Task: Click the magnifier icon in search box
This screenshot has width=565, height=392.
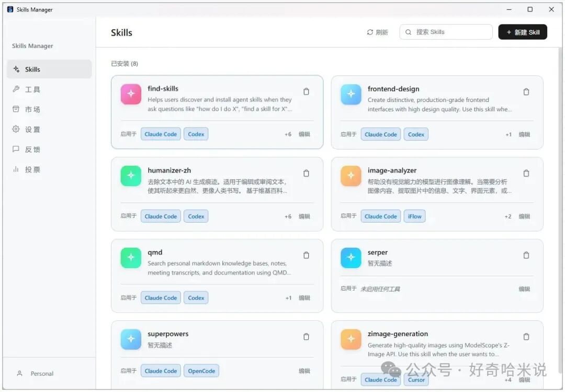Action: tap(408, 32)
